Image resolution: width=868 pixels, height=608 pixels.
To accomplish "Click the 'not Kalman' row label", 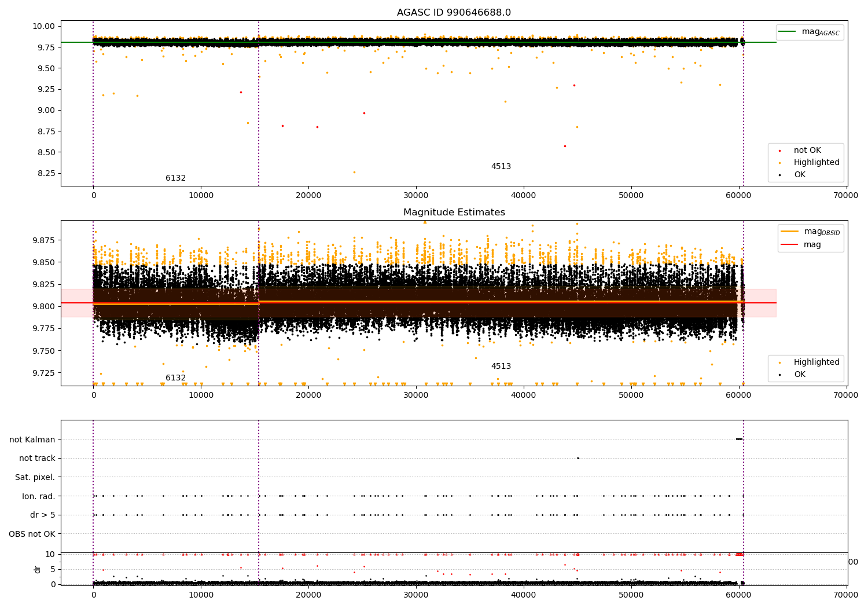I will point(32,439).
